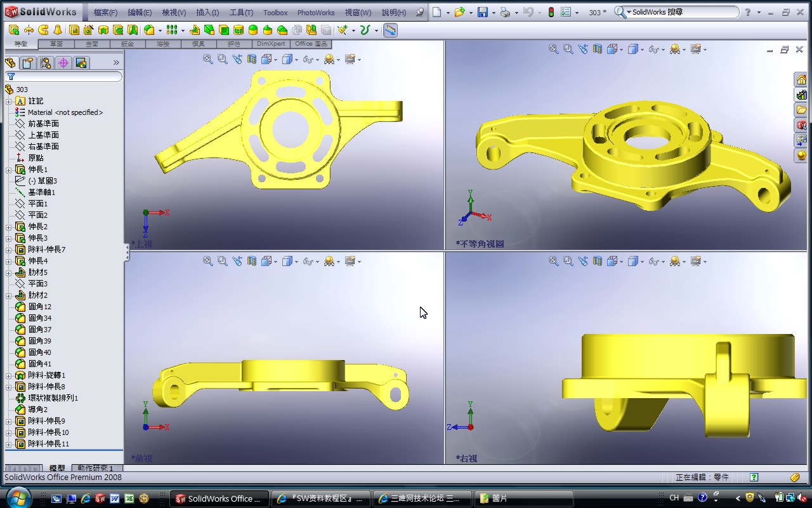The image size is (812, 508).
Task: Switch to the Office 產品 command tab
Action: click(x=311, y=44)
